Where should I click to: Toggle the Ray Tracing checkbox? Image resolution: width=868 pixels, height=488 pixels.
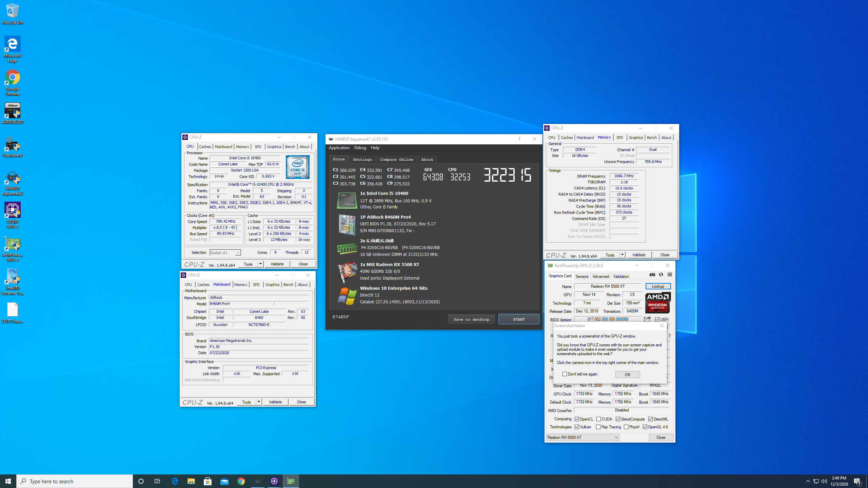click(x=598, y=427)
